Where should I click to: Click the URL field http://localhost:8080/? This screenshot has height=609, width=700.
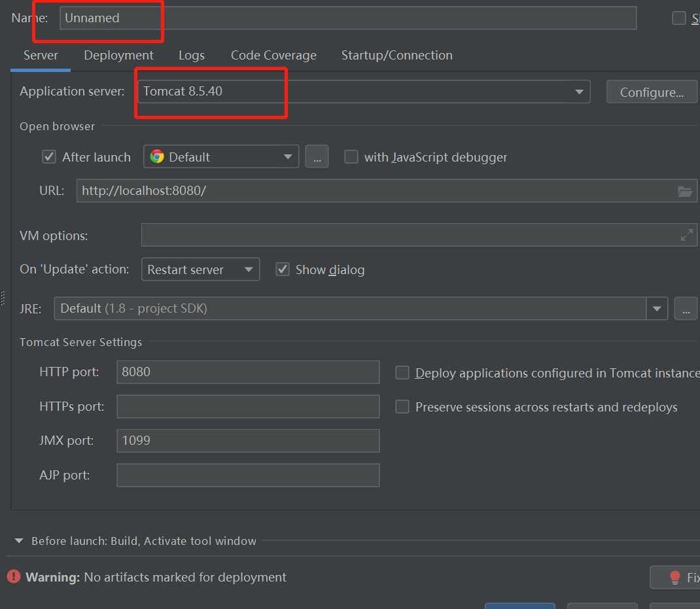pos(387,190)
